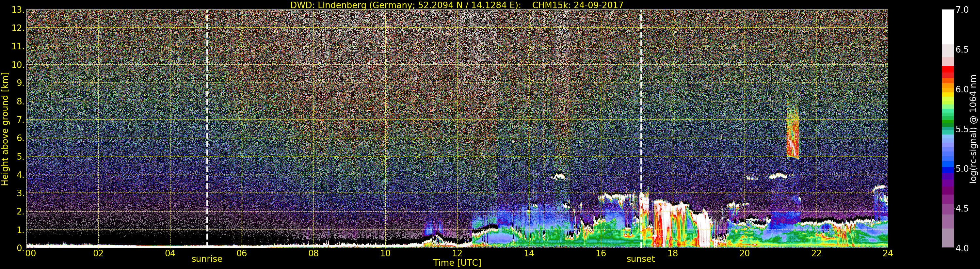Click the time-axis tick label '14'
Image resolution: width=980 pixels, height=269 pixels.
529,253
